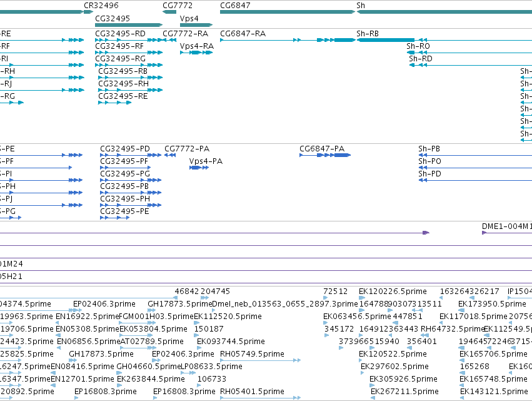532x401 pixels.
Task: Open transcript CG32495-RF
Action: (x=119, y=46)
